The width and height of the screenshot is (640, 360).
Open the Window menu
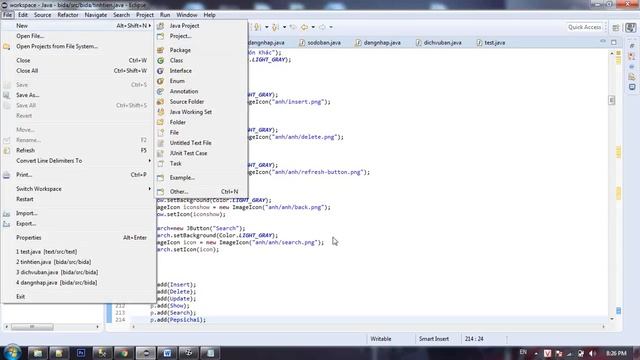tap(187, 15)
